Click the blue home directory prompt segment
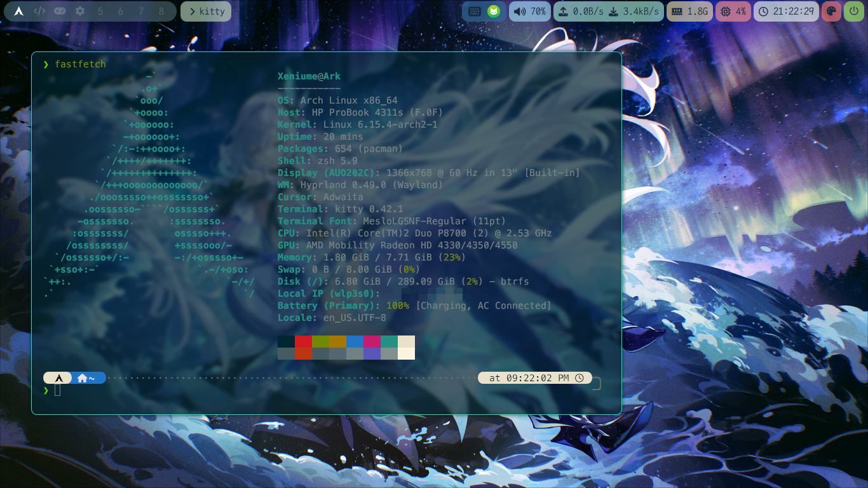 pyautogui.click(x=86, y=378)
